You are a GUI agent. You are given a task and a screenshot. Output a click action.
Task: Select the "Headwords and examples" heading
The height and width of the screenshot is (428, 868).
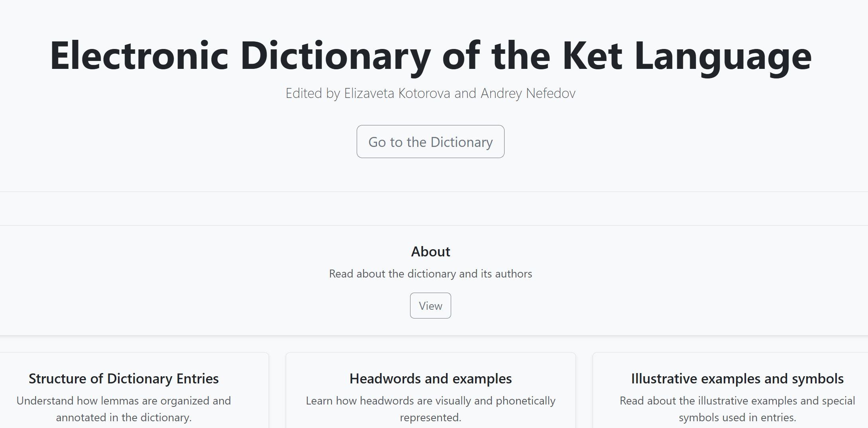(430, 379)
